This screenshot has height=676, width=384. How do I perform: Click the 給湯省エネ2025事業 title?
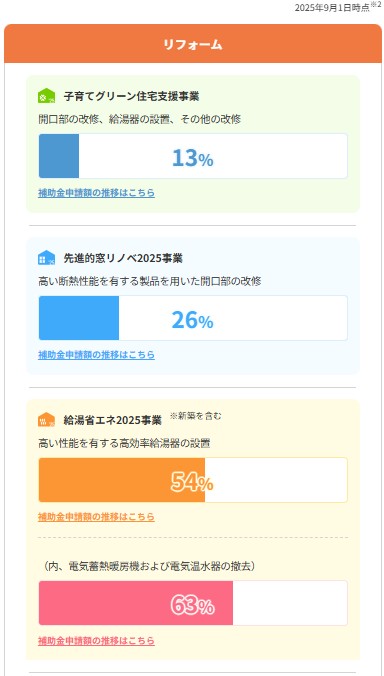[112, 420]
